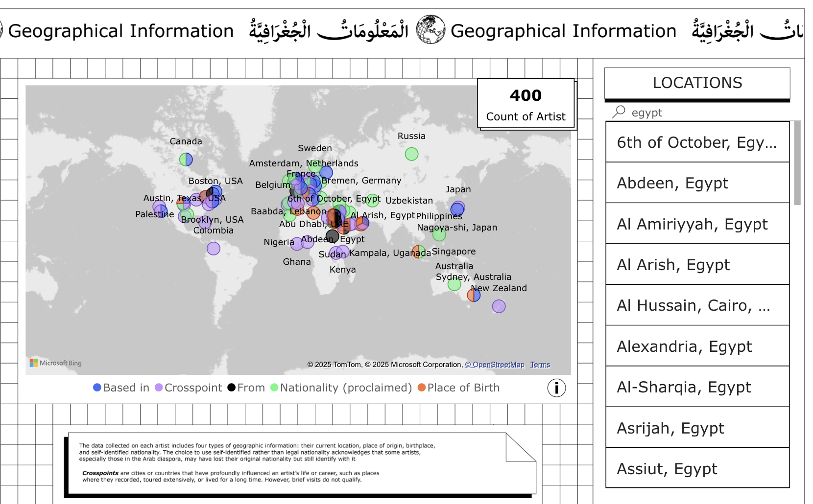Click the LOCATIONS panel header
The width and height of the screenshot is (813, 504).
[x=697, y=83]
